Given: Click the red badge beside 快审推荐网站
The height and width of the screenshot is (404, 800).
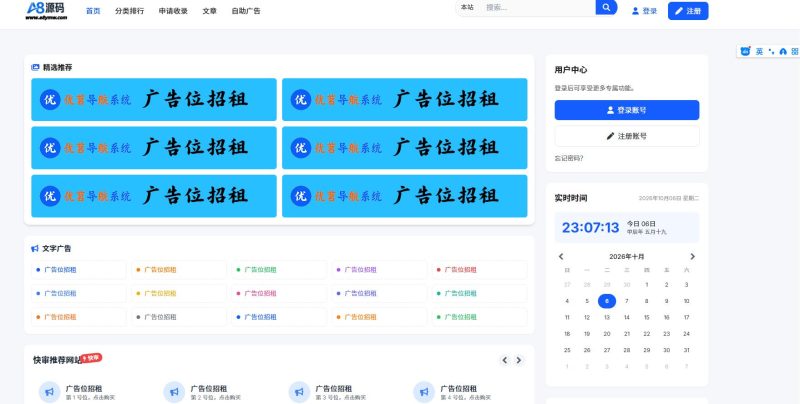Looking at the screenshot, I should tap(92, 358).
